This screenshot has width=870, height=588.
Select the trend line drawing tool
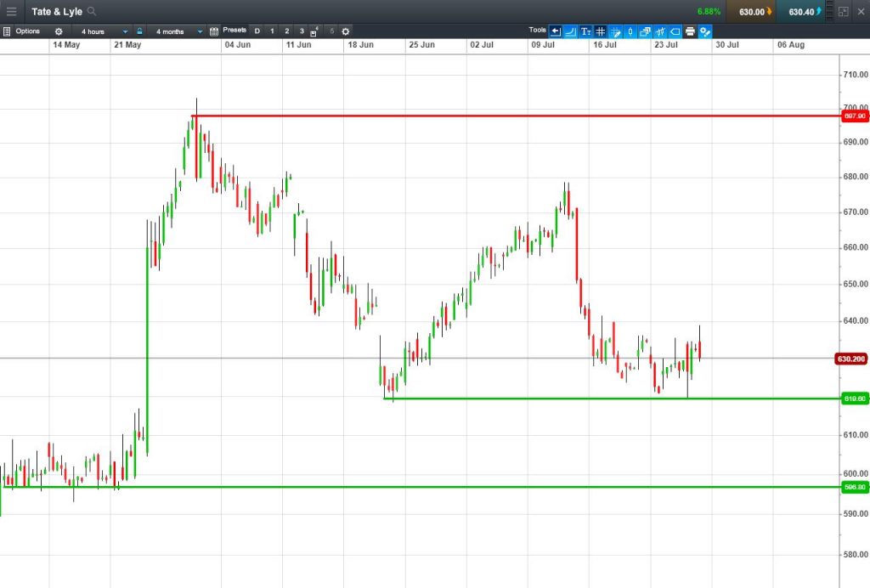click(570, 31)
